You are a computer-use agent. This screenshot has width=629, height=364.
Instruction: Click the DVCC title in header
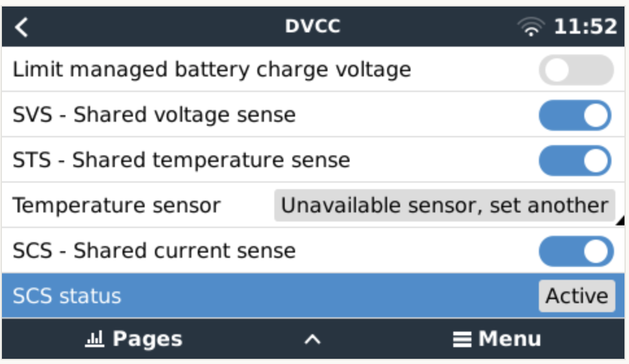(x=313, y=27)
